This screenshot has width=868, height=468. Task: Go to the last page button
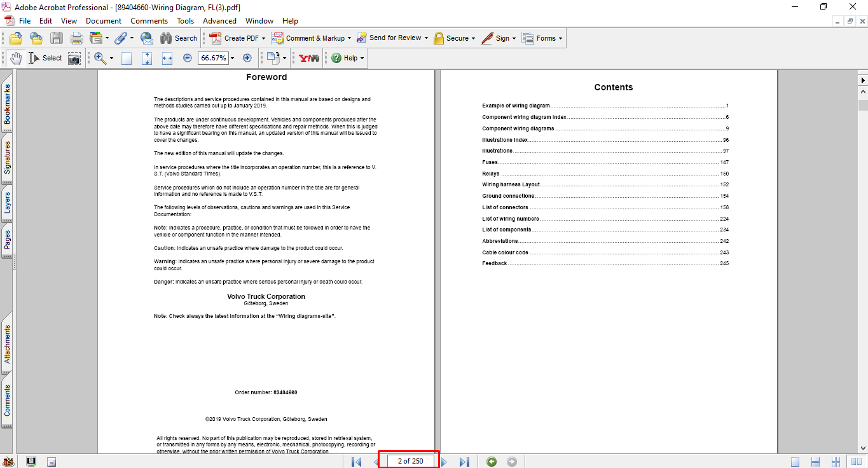(464, 462)
